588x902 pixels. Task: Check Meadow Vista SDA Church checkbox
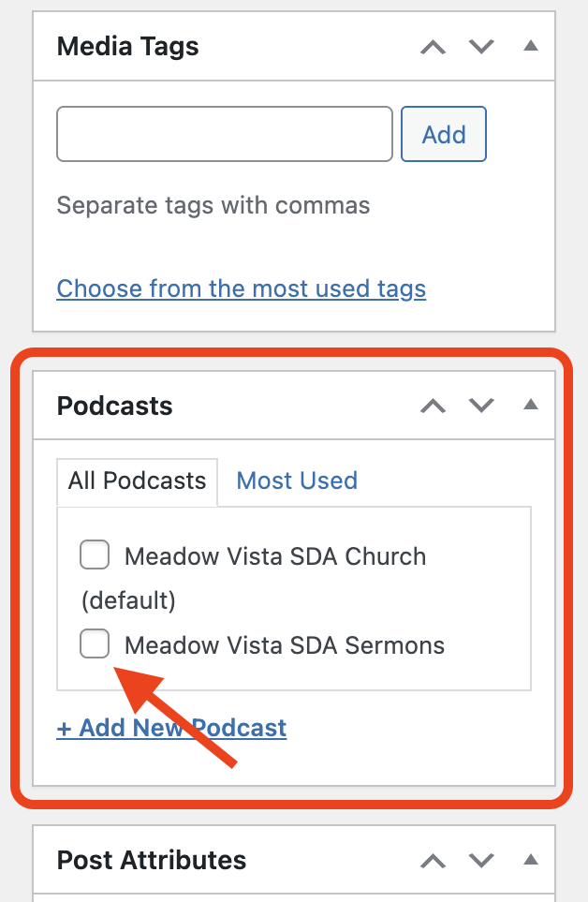95,555
